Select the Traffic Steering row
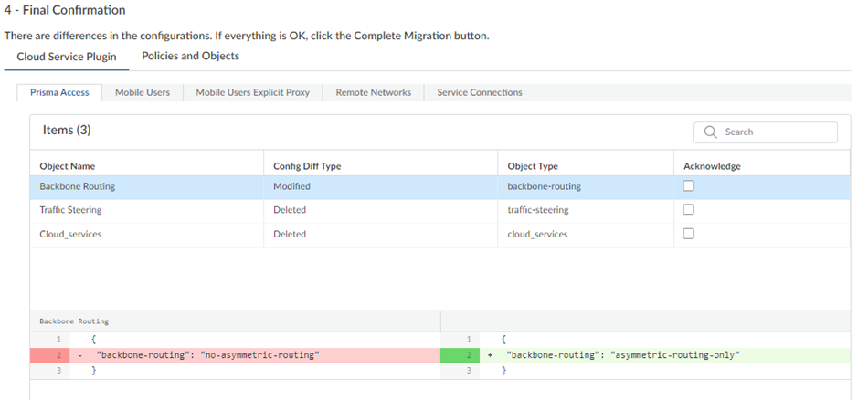This screenshot has height=400, width=868. click(x=146, y=210)
